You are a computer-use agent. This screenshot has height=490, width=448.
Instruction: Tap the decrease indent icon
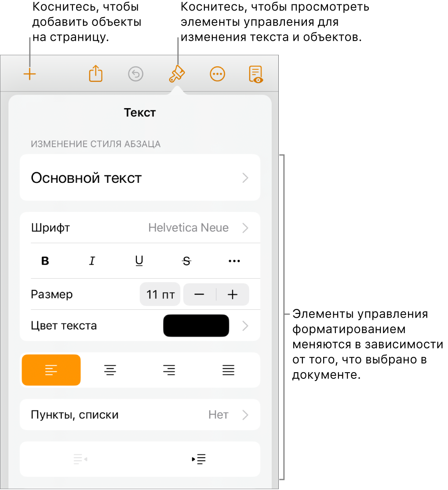[80, 459]
